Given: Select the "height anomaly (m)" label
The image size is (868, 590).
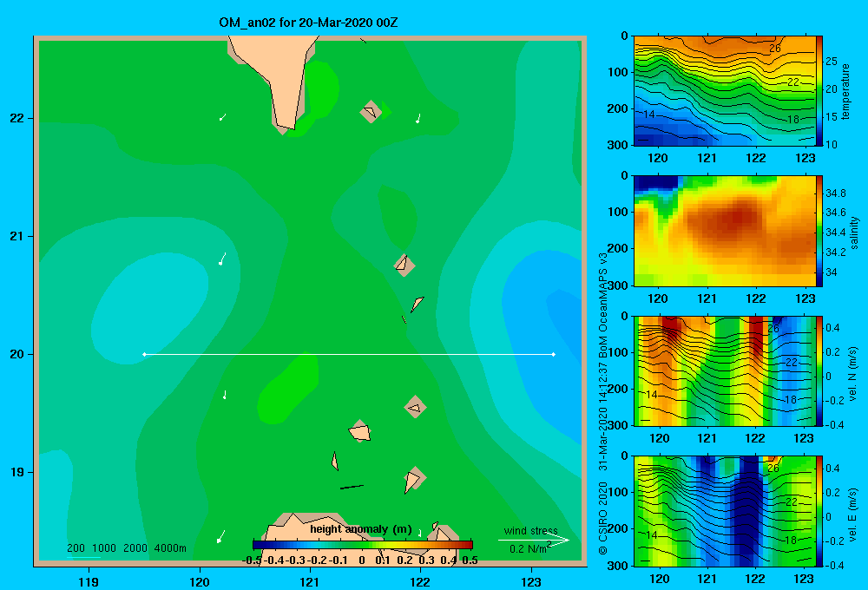Looking at the screenshot, I should coord(361,529).
